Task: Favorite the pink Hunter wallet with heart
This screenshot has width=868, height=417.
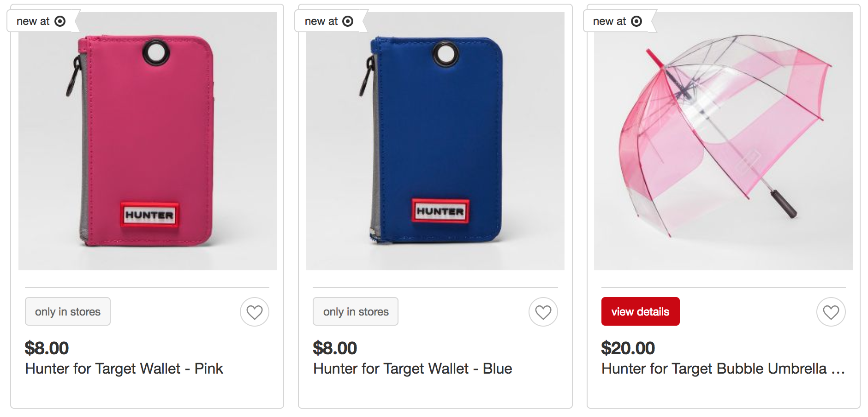Action: point(254,312)
